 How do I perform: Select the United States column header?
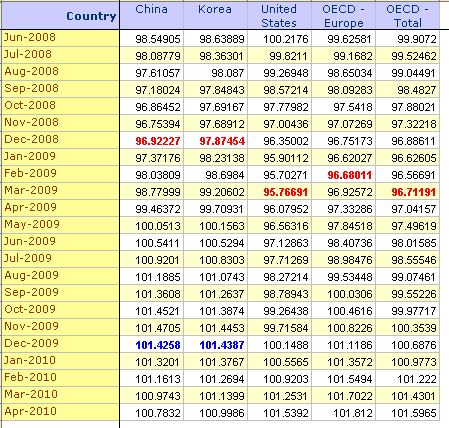[x=279, y=15]
